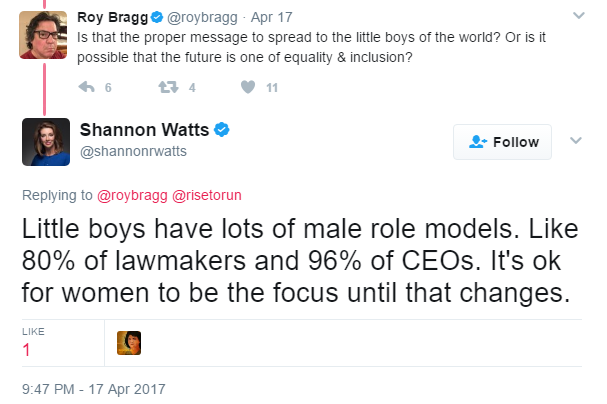The width and height of the screenshot is (607, 404).
Task: Click Shannon Watts' verified badge
Action: coord(222,130)
